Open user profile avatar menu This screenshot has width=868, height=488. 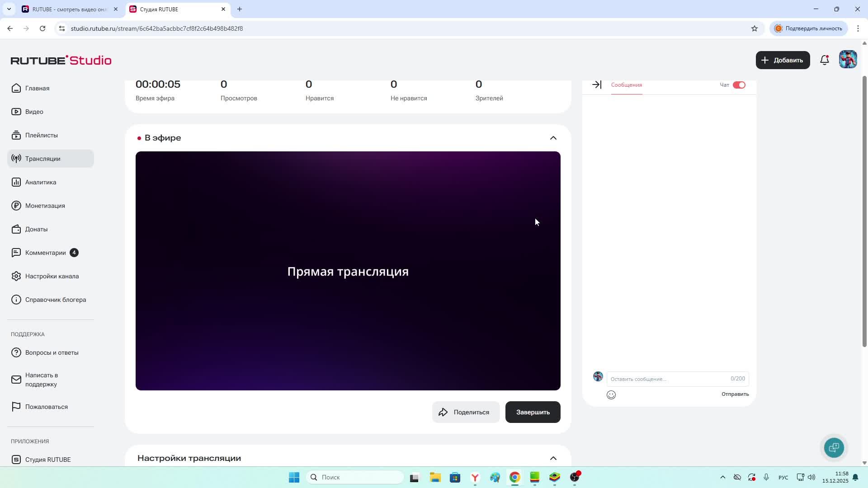848,60
